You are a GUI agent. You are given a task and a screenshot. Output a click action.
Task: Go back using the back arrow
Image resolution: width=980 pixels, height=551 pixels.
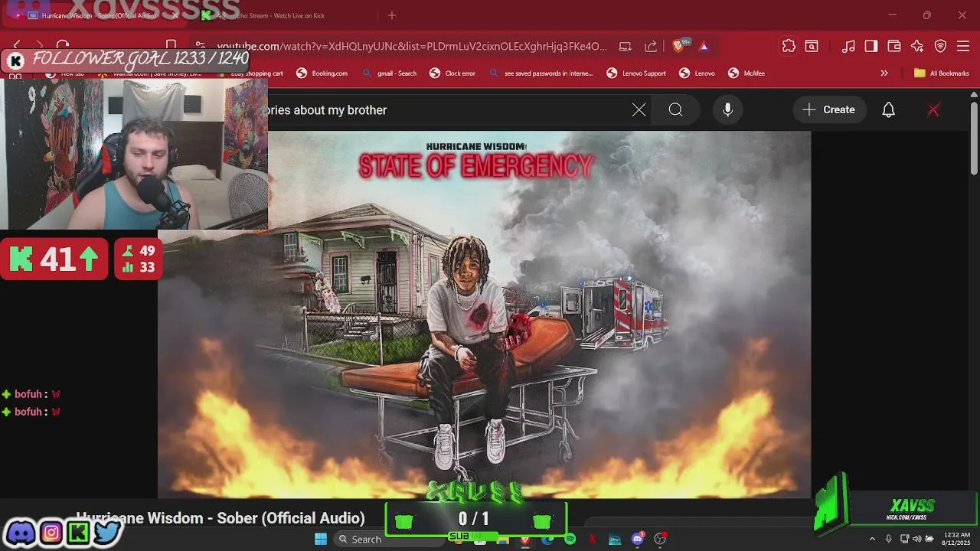pos(17,46)
